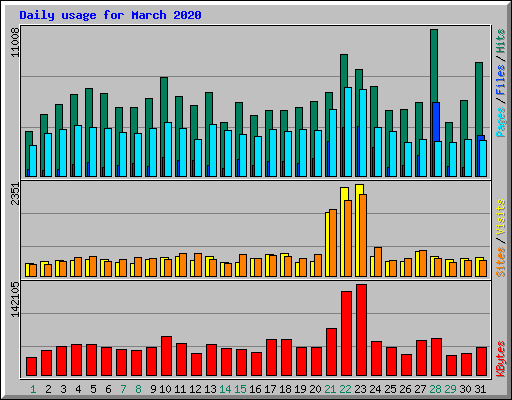Select the day 15 label on the x-axis
The height and width of the screenshot is (400, 512).
(240, 389)
